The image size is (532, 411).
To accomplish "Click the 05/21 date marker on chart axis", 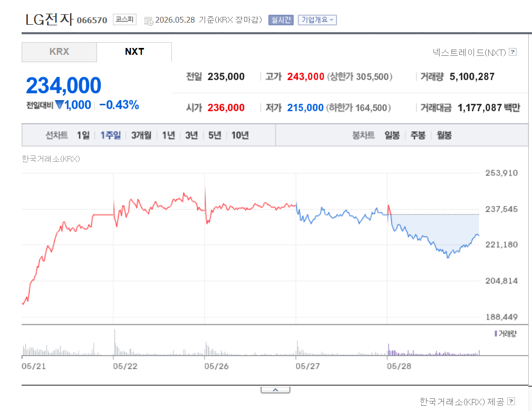I will click(x=33, y=366).
